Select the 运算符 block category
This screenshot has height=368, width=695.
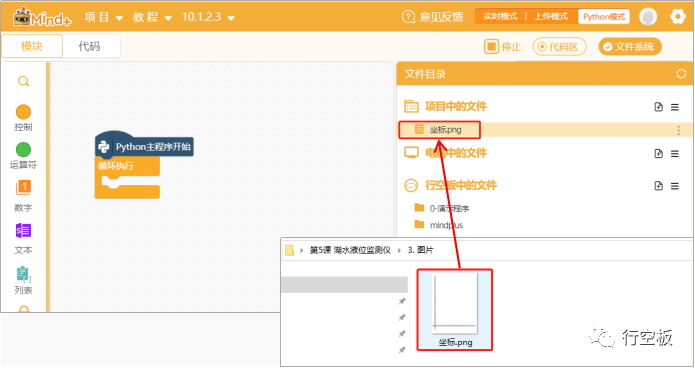[23, 156]
